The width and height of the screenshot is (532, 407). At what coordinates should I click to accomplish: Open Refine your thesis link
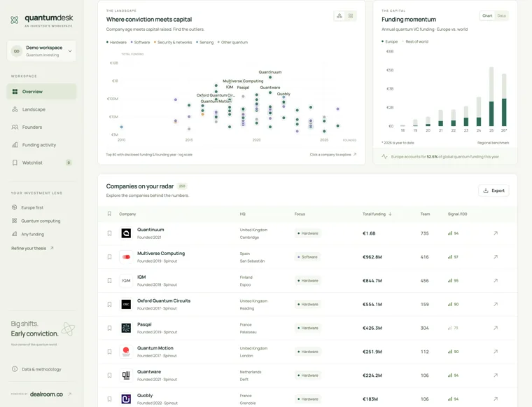point(32,248)
